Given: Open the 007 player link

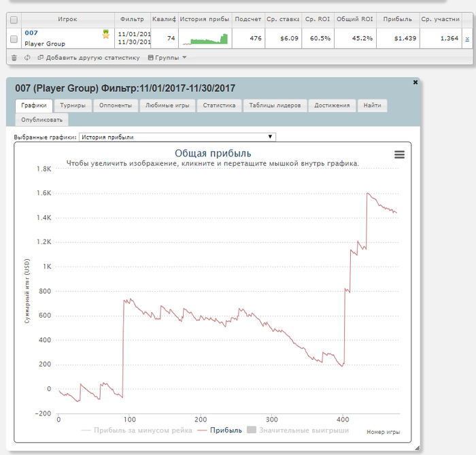Looking at the screenshot, I should click(x=31, y=33).
